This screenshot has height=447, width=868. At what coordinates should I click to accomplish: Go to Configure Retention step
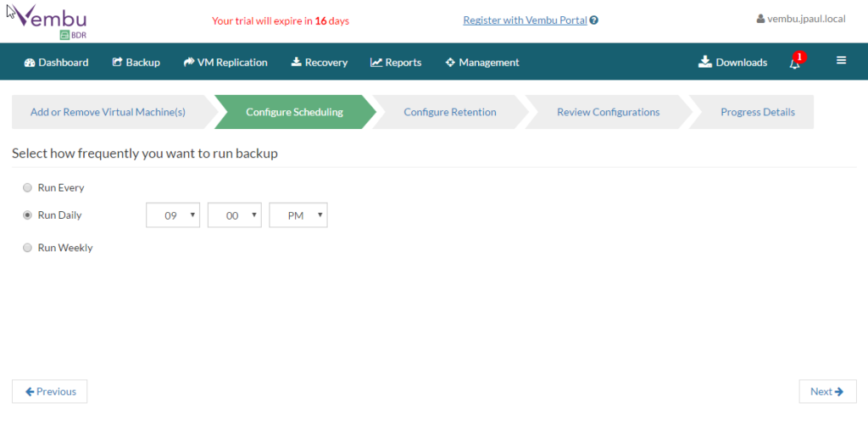click(x=450, y=112)
